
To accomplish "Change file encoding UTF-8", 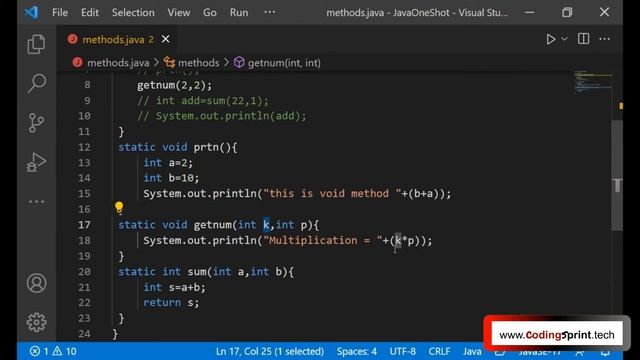I will (402, 351).
